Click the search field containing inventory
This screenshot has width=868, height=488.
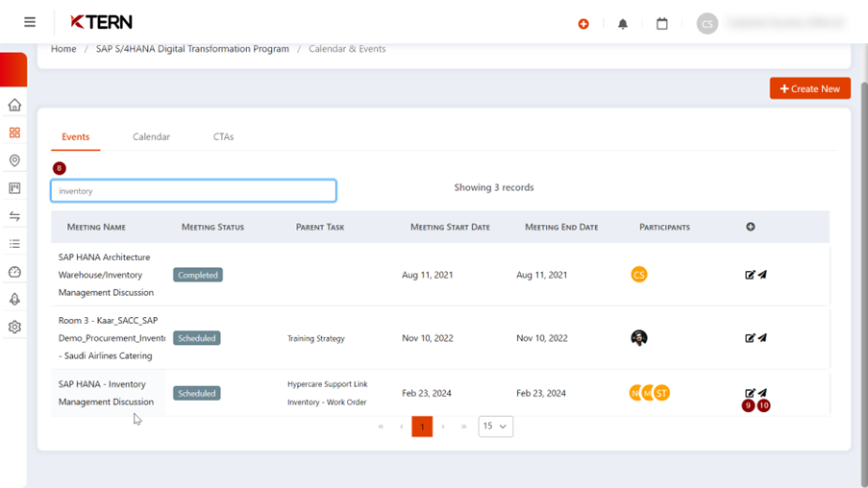tap(193, 191)
